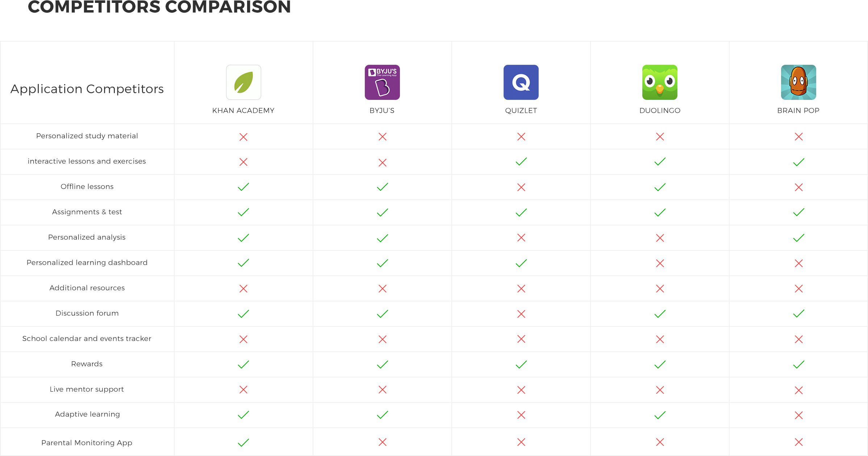Select the KHAN ACADEMY column label
Viewport: 868px width, 456px height.
pyautogui.click(x=243, y=110)
